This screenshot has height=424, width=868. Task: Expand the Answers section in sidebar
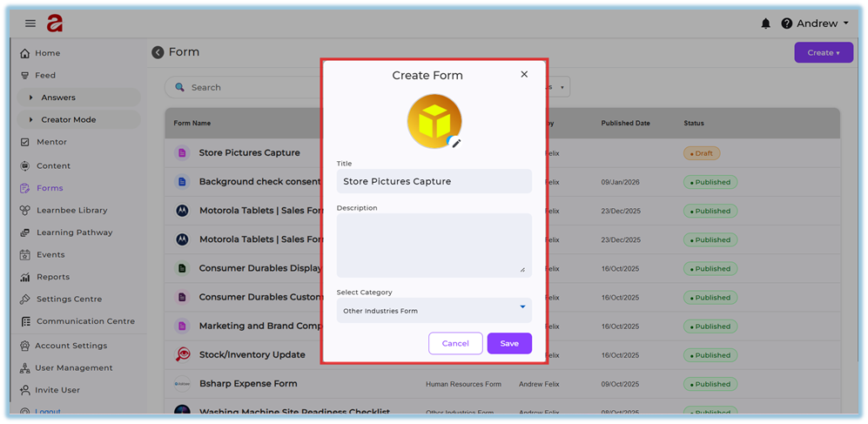[57, 98]
